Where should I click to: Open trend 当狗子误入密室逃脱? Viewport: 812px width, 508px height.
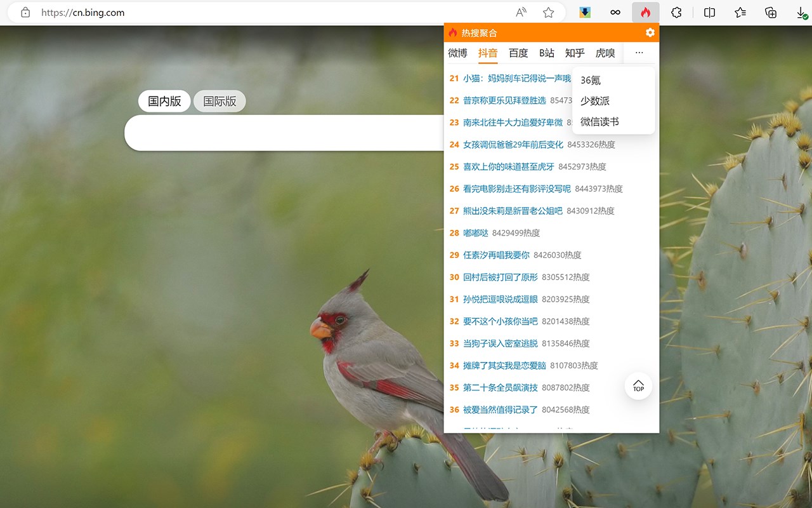pos(501,344)
